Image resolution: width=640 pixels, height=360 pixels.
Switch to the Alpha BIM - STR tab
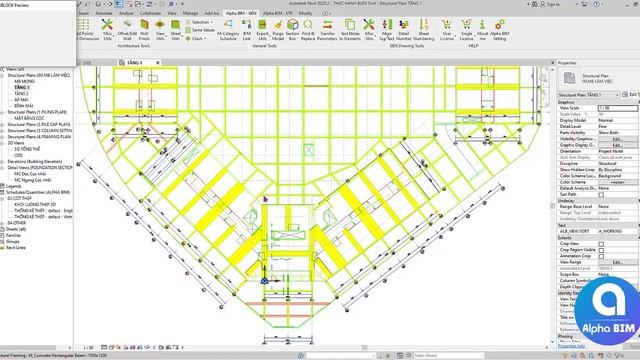pos(278,13)
